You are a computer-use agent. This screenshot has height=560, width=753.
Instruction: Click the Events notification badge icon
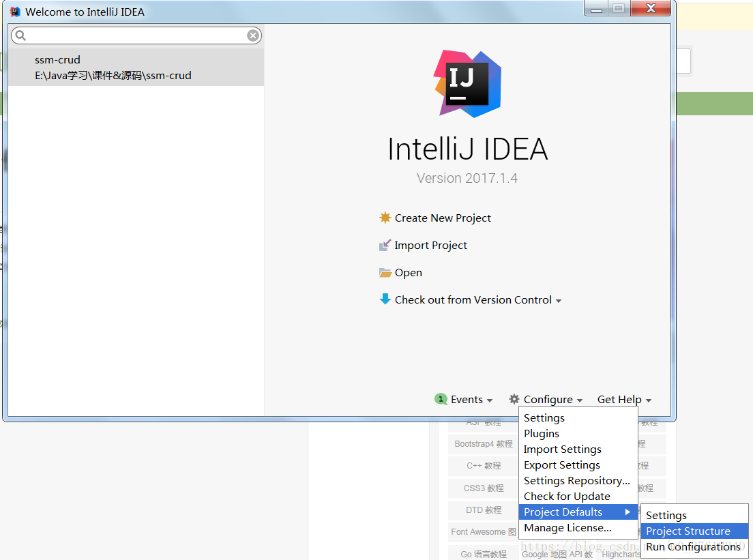coord(441,399)
